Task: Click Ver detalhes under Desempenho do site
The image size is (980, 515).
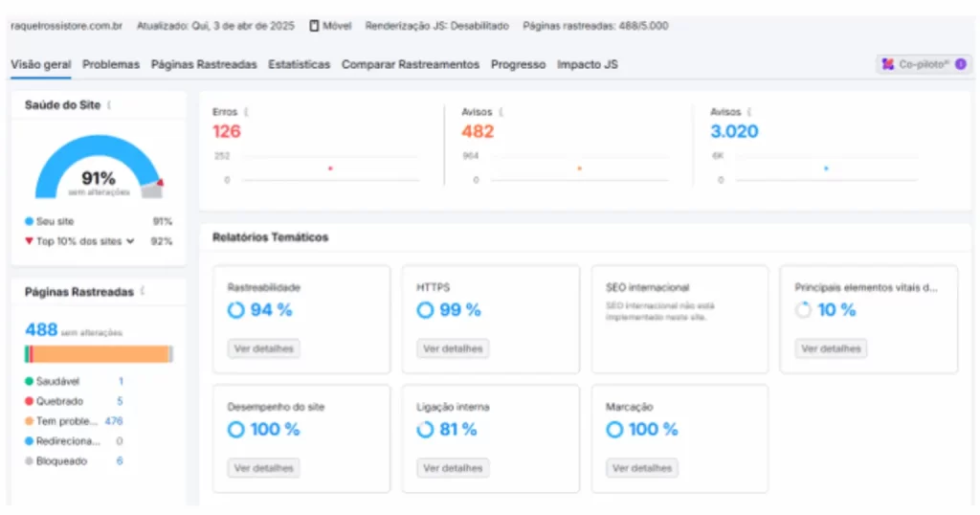Action: click(264, 468)
